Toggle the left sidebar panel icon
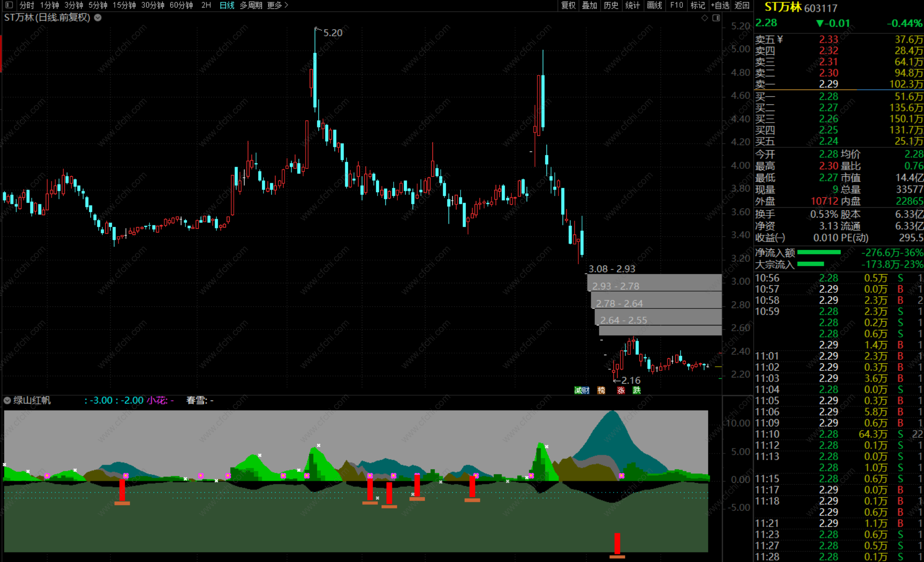 pos(9,5)
